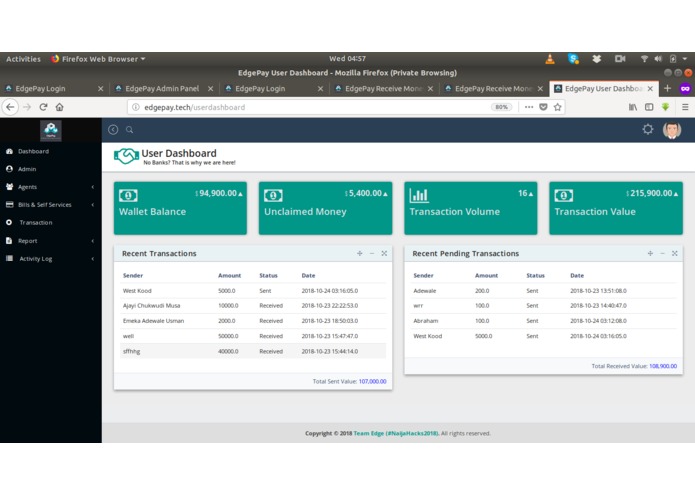
Task: Click the Skype tray icon
Action: coord(573,59)
